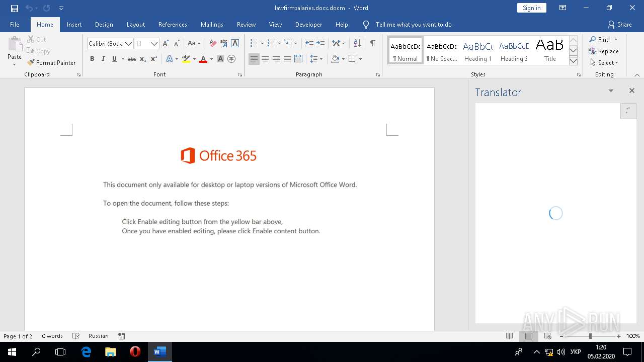This screenshot has width=644, height=362.
Task: Clear all formatting with eraser icon
Action: point(213,44)
